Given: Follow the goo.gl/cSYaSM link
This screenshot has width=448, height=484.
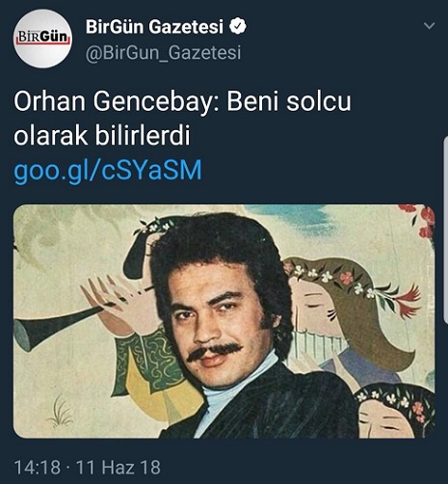Looking at the screenshot, I should point(108,171).
